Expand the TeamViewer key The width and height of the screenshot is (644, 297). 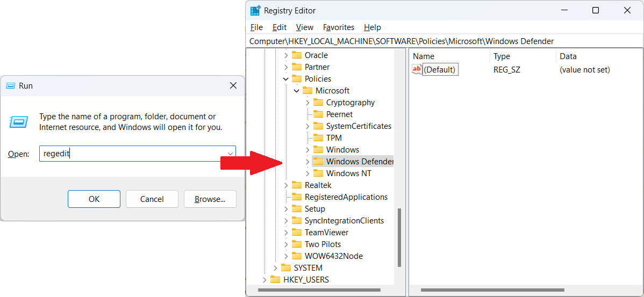[287, 233]
